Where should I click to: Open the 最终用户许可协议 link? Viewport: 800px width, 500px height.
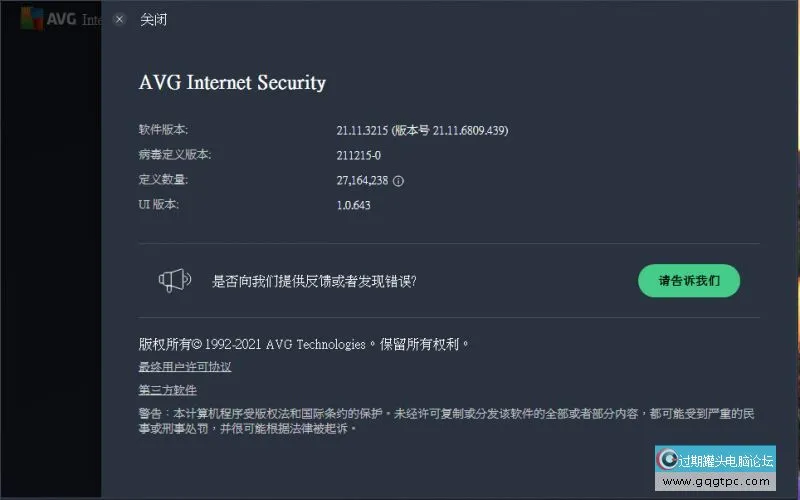[x=185, y=367]
